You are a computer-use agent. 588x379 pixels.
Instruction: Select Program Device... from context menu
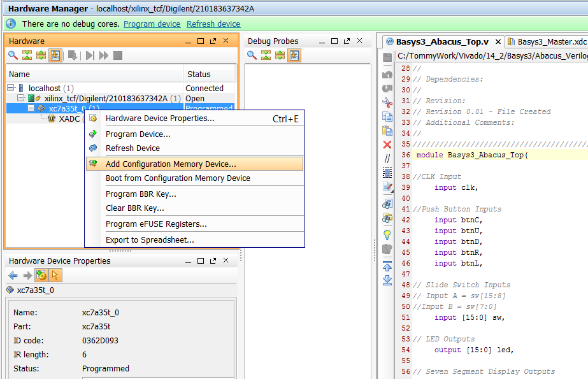pyautogui.click(x=195, y=134)
